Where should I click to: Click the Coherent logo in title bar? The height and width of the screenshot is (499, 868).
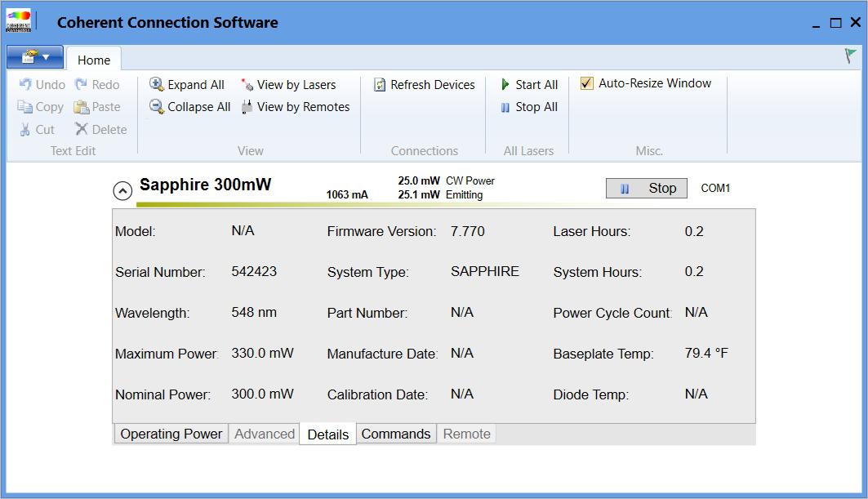tap(18, 21)
